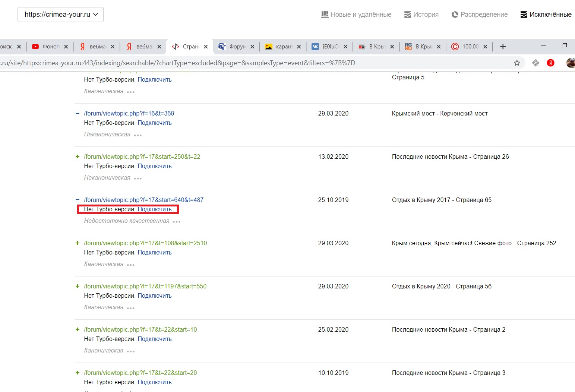Click Подключить under the f=16&t=369 row

click(x=155, y=123)
